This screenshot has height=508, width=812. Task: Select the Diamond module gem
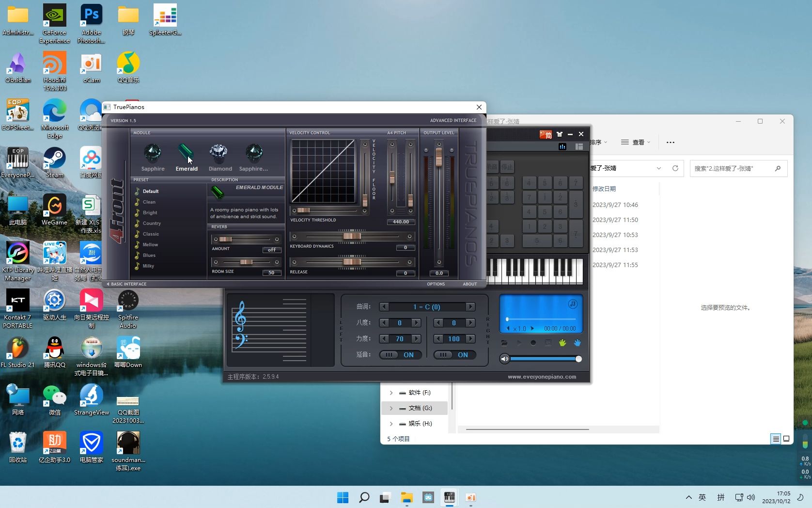(x=219, y=153)
